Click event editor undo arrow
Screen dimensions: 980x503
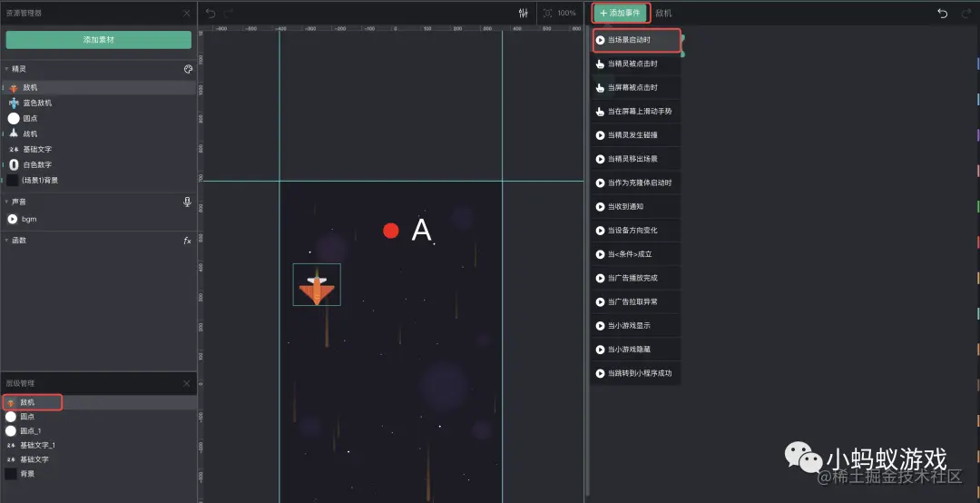click(943, 13)
